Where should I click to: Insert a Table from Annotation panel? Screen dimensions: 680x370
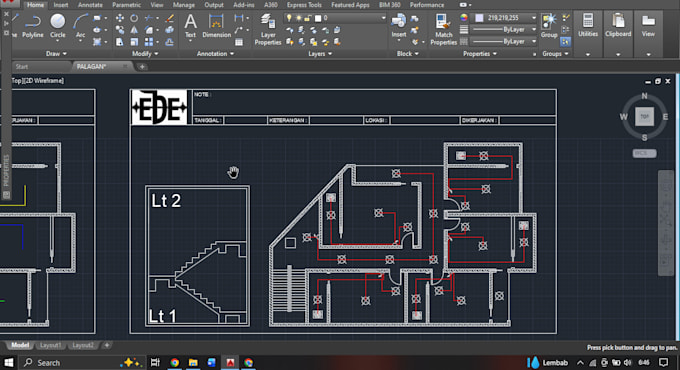click(239, 42)
